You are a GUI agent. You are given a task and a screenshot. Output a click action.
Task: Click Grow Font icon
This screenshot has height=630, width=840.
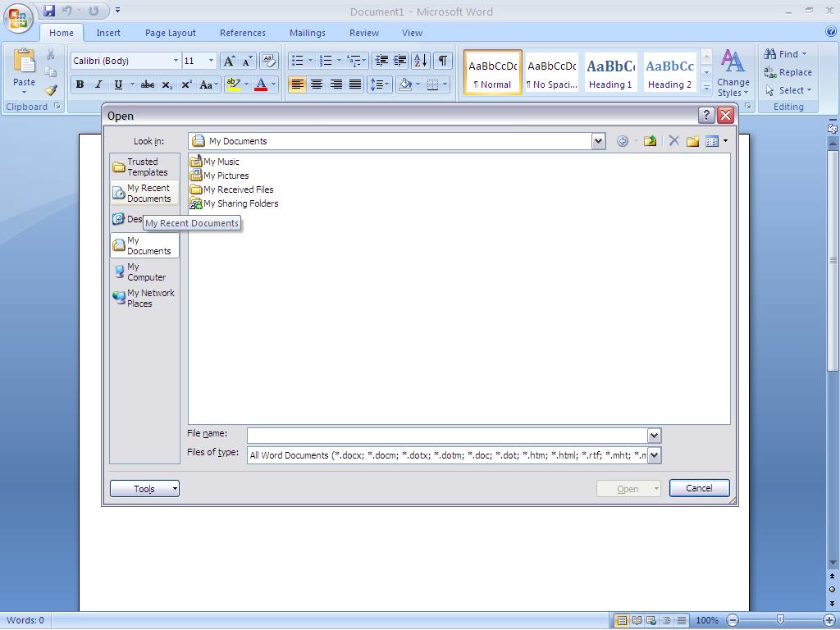(x=229, y=61)
